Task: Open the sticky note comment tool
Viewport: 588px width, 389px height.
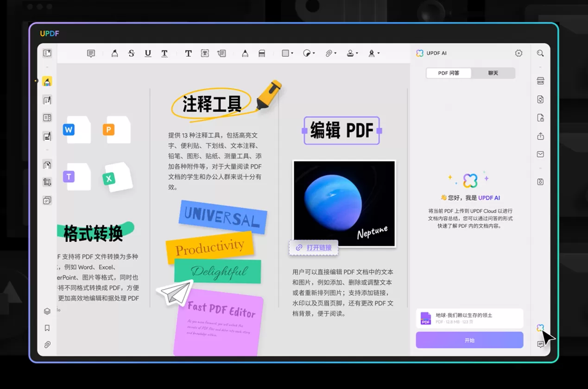Action: tap(91, 53)
